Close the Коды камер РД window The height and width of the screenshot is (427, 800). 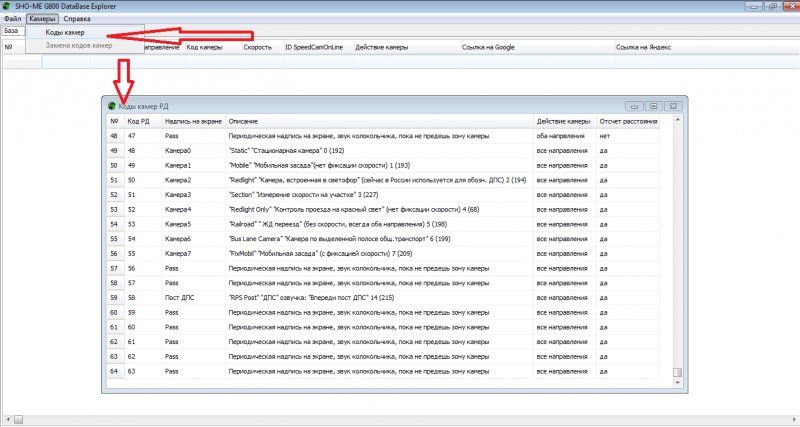click(x=672, y=105)
